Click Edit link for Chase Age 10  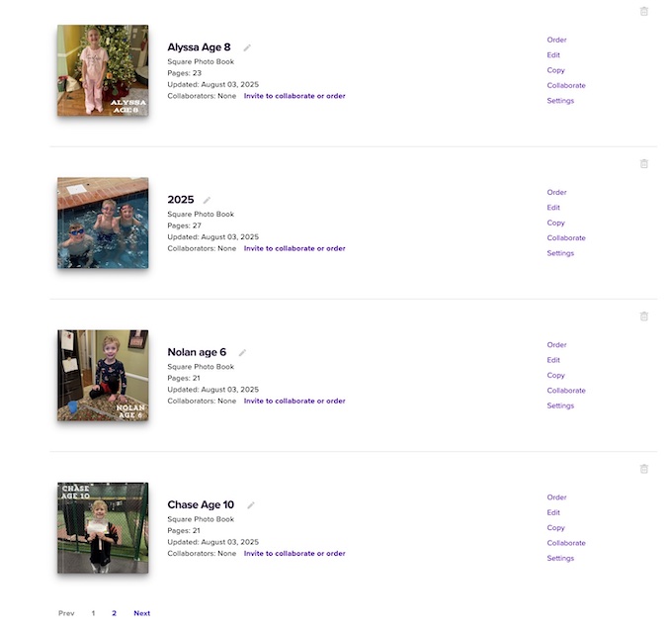[553, 512]
